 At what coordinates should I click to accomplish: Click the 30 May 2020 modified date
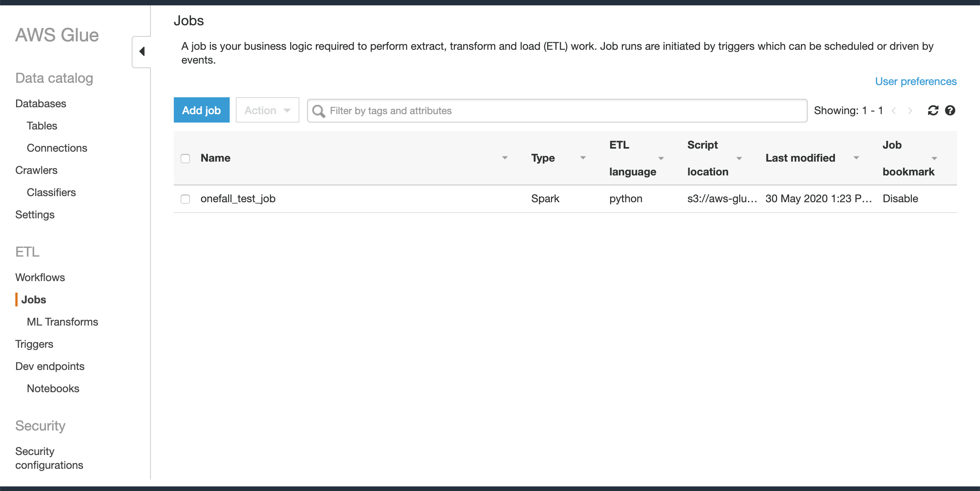pyautogui.click(x=818, y=198)
